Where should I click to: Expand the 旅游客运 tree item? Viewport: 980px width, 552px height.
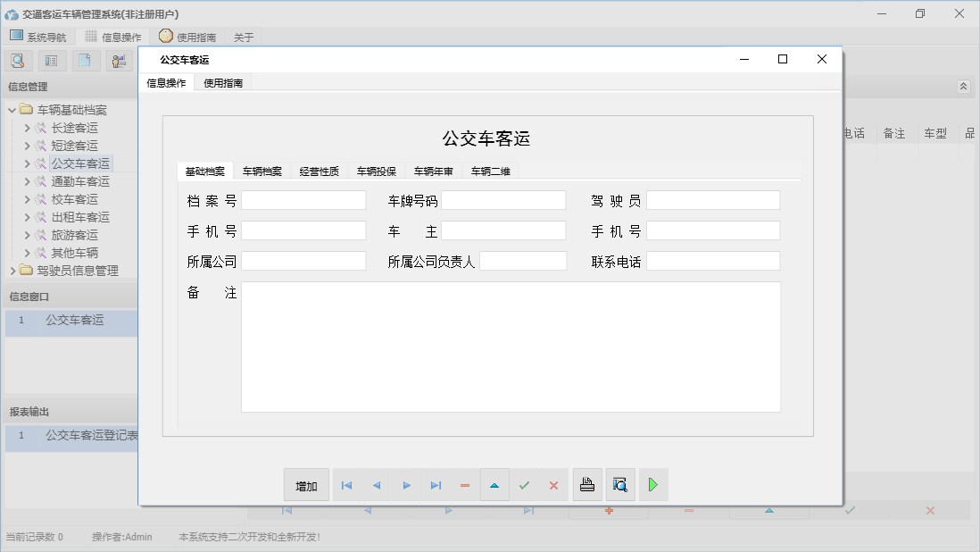point(26,234)
